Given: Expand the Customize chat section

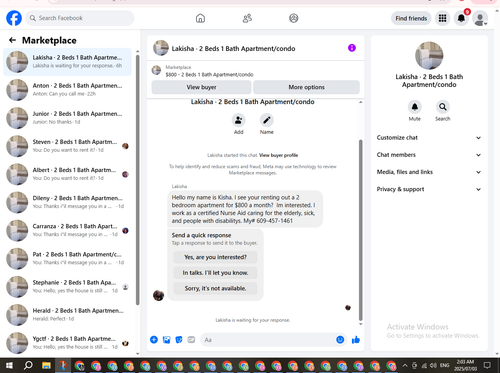Looking at the screenshot, I should 429,138.
